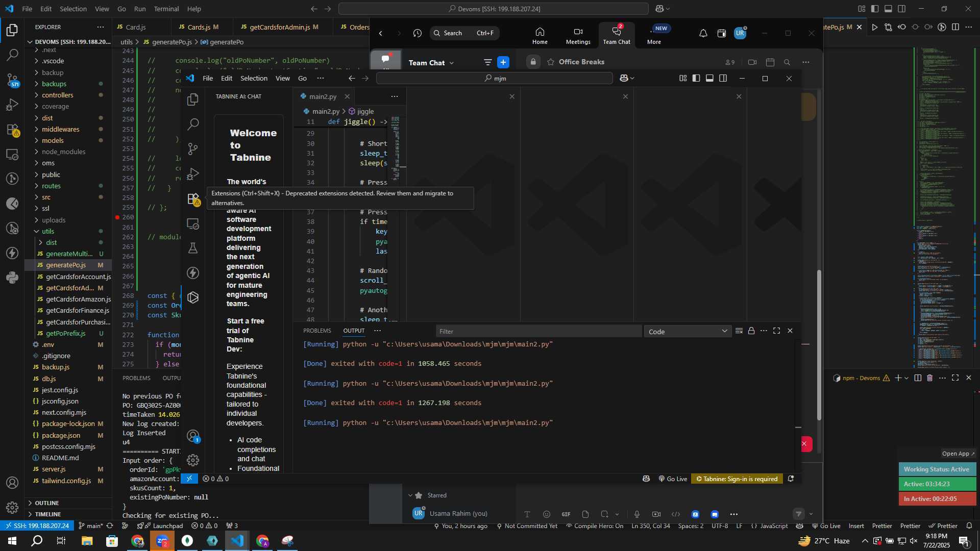Click Tabnine Sign-in is required status

pos(737,479)
